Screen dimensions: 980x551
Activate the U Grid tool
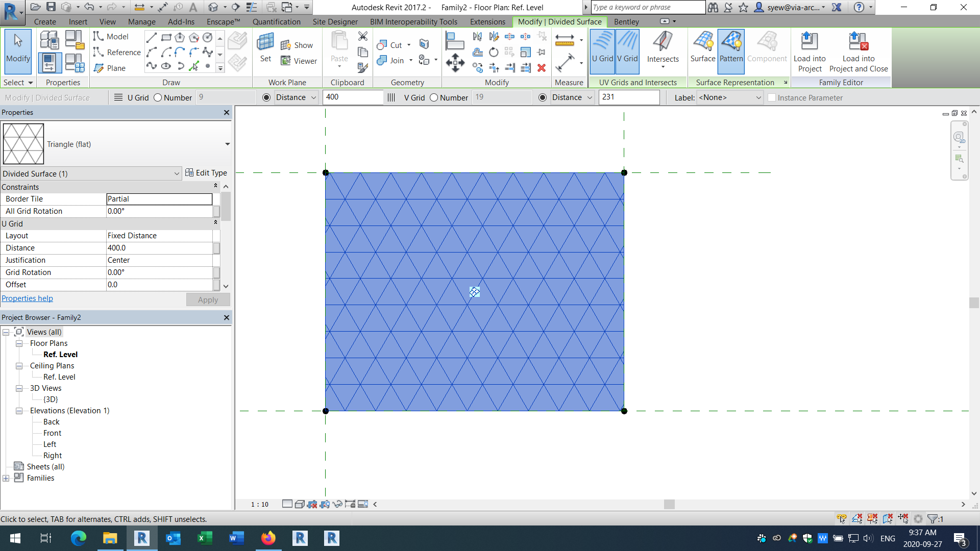click(602, 51)
